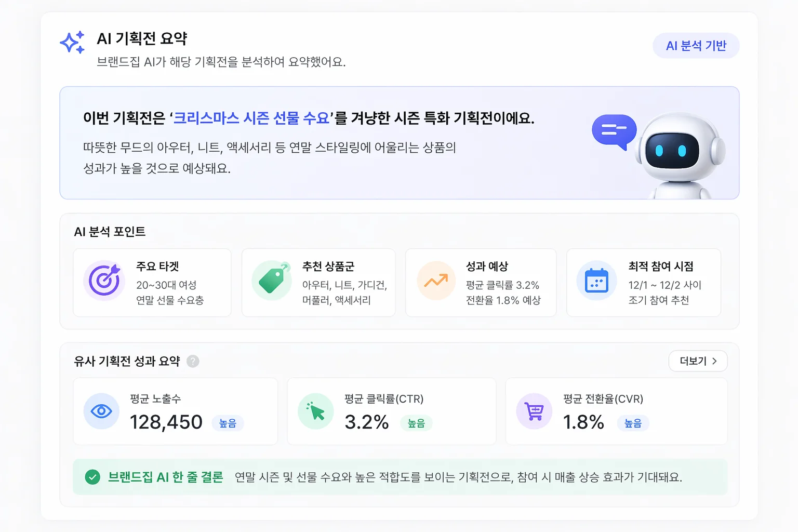
Task: Click the 주요 타겟 target icon
Action: point(104,281)
